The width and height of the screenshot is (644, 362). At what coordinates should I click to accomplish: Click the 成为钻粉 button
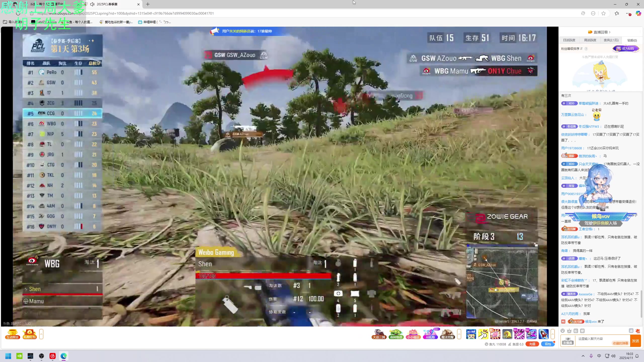click(x=626, y=49)
